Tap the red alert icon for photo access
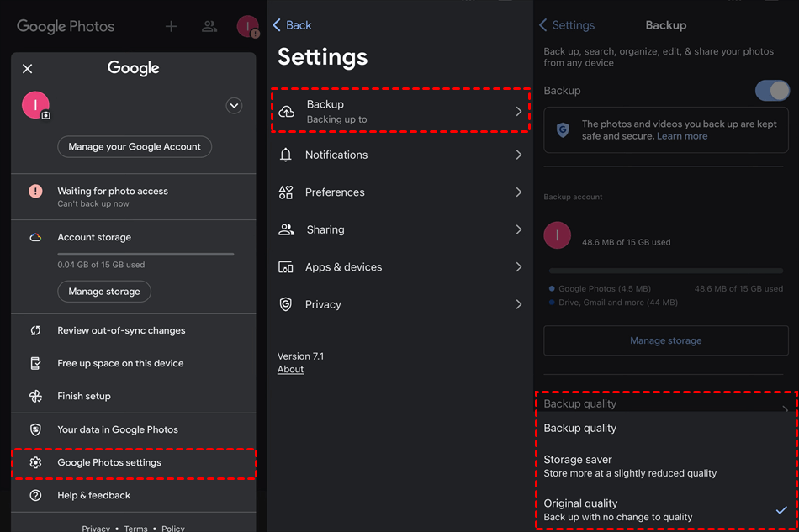The image size is (799, 532). tap(35, 192)
